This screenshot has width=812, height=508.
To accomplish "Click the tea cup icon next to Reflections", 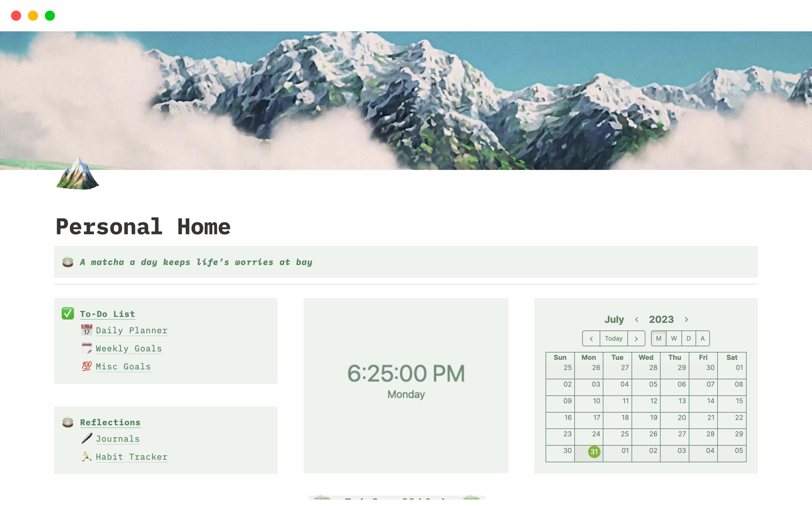I will (69, 421).
